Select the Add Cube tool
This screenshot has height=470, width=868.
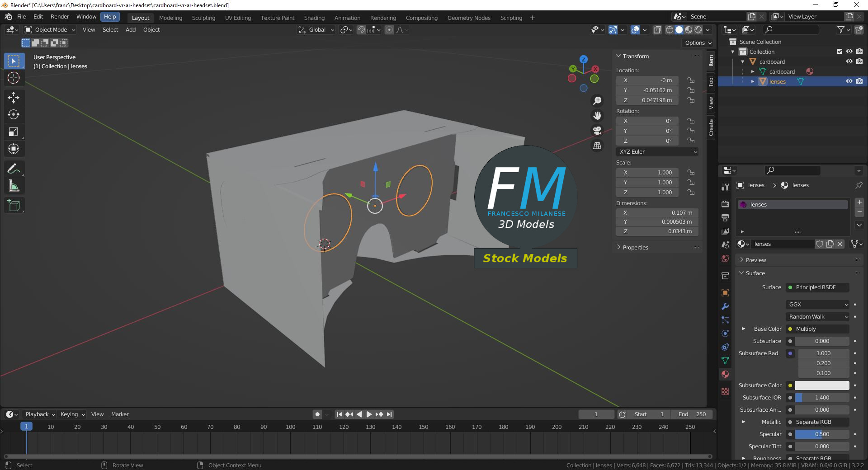[x=14, y=206]
